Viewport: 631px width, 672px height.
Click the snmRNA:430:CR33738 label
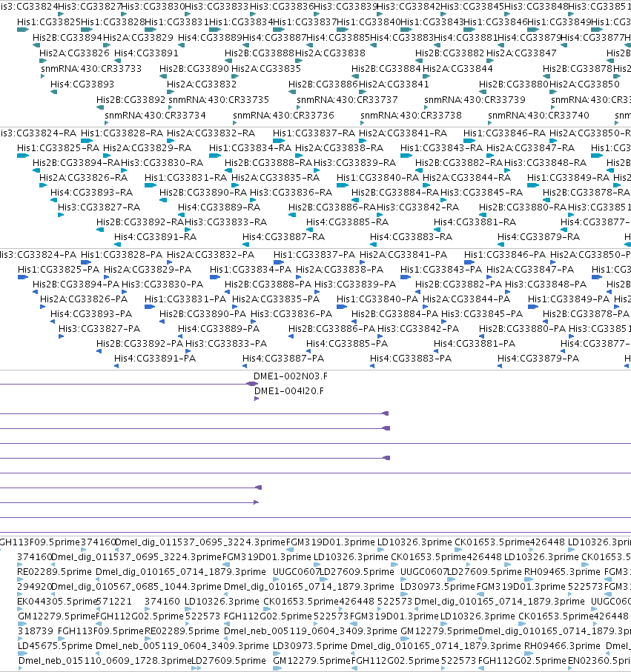point(411,115)
